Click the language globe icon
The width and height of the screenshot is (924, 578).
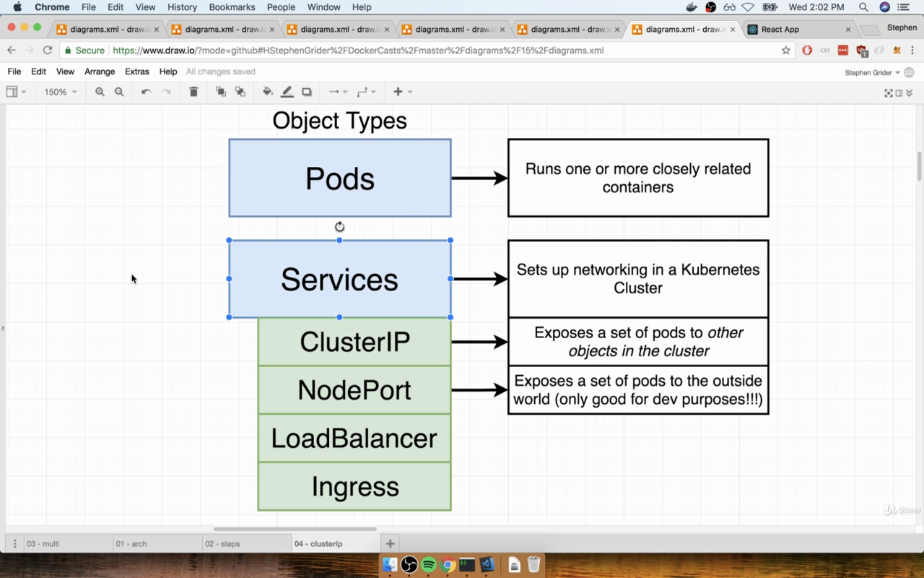pyautogui.click(x=909, y=72)
